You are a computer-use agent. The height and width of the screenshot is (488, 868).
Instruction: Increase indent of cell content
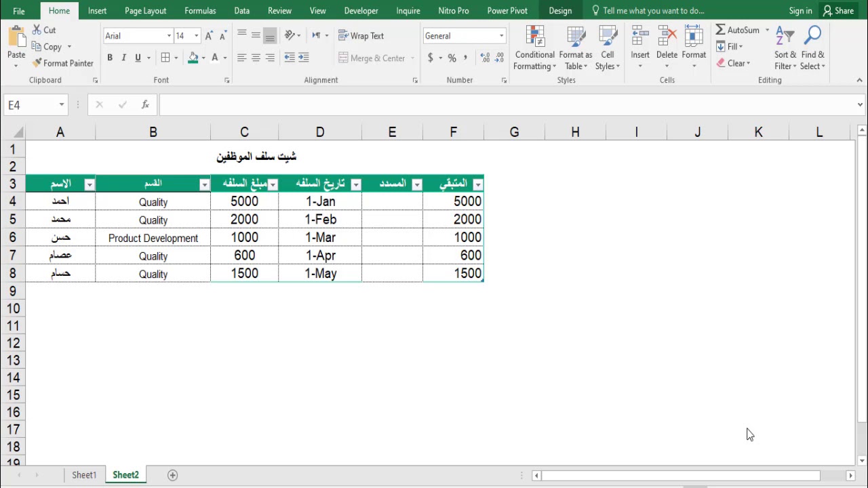[x=303, y=58]
